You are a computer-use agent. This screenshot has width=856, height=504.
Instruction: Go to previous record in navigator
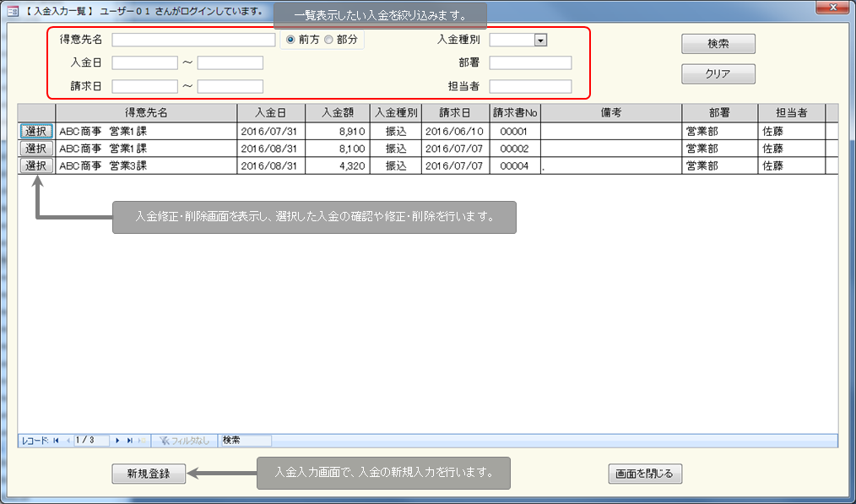[x=68, y=441]
